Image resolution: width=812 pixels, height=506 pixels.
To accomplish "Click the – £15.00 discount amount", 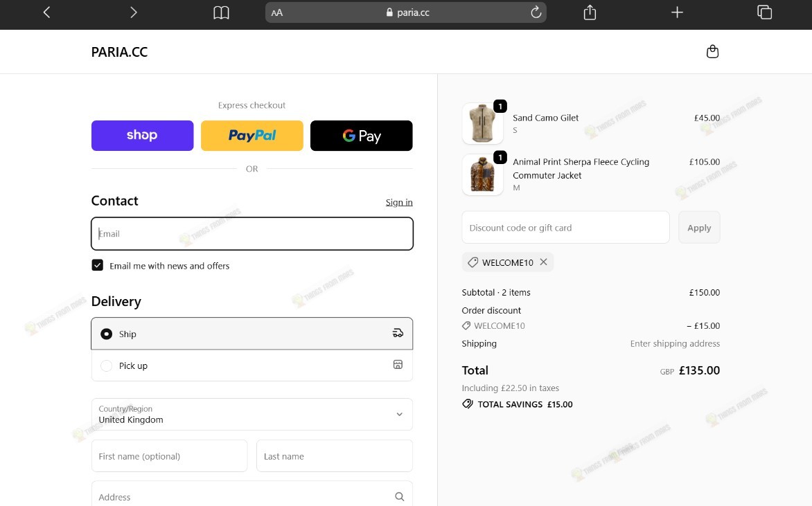I will point(703,326).
